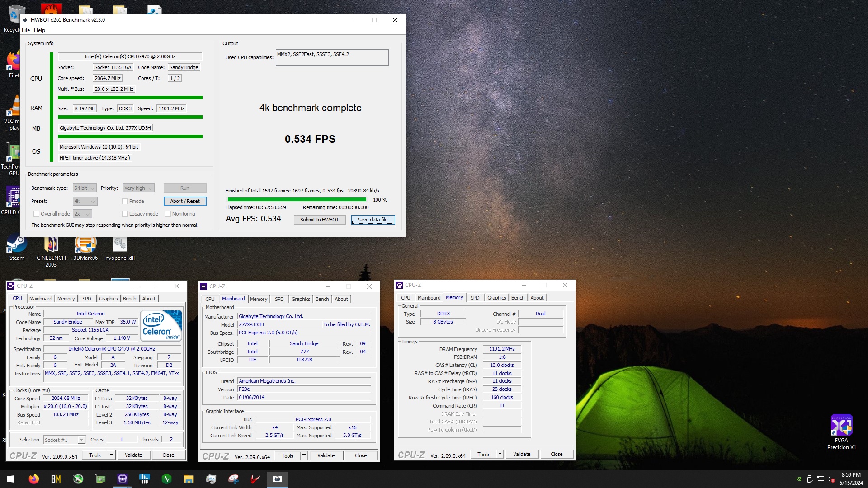868x488 pixels.
Task: Open the blue bar-chart app taskbar icon
Action: tap(144, 479)
